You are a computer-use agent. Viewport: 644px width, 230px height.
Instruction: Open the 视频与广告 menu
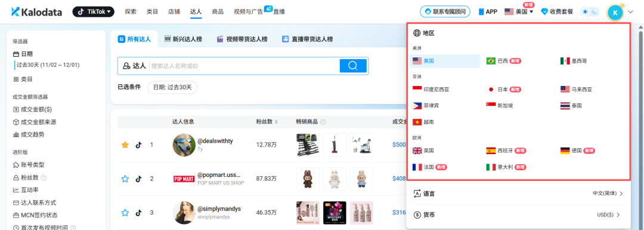(x=249, y=12)
